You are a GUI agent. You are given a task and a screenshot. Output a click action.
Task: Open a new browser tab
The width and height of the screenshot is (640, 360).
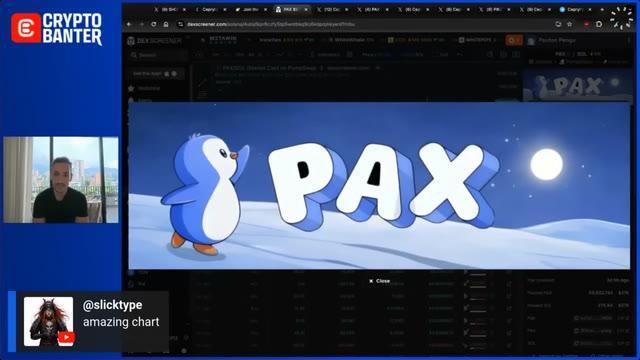click(x=602, y=9)
